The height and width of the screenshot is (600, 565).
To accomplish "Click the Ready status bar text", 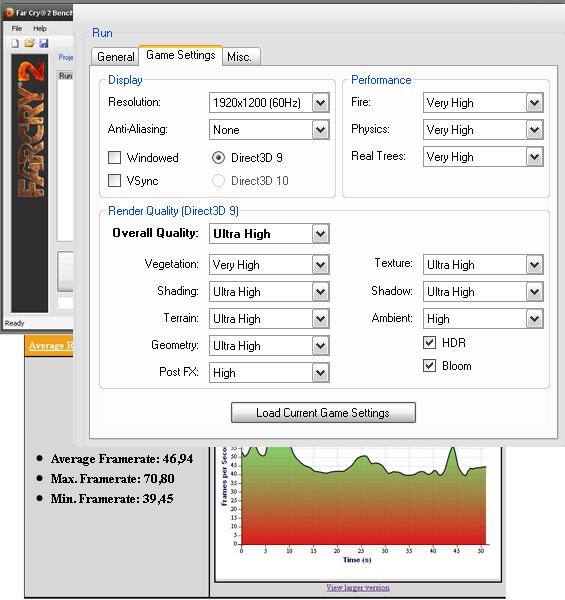I will pos(15,323).
